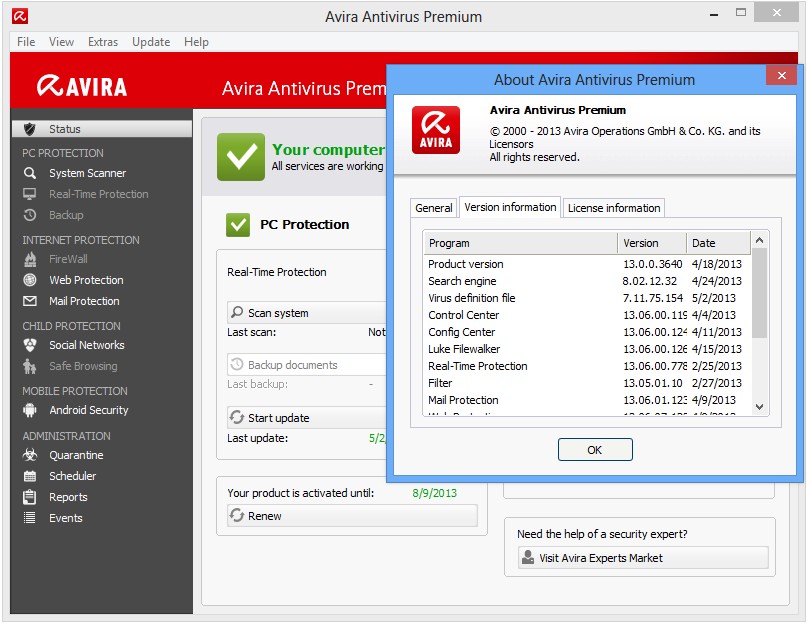Open Quarantine in the sidebar
This screenshot has height=623, width=809.
76,455
